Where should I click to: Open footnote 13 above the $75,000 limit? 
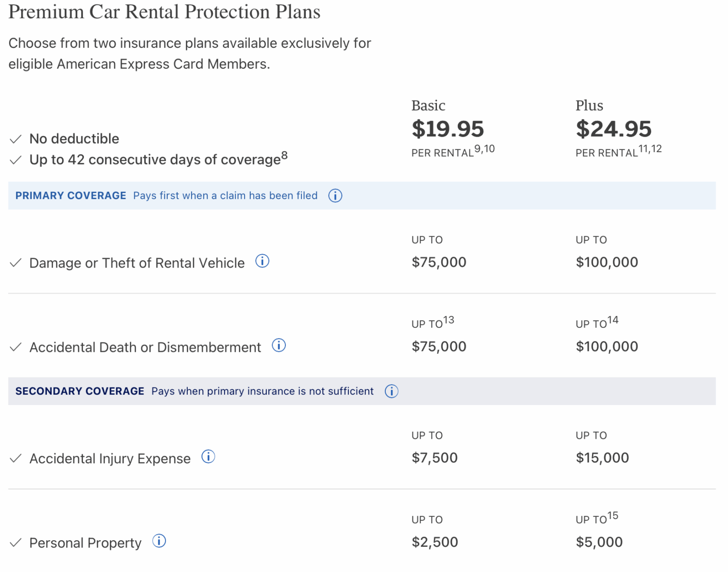(x=448, y=319)
